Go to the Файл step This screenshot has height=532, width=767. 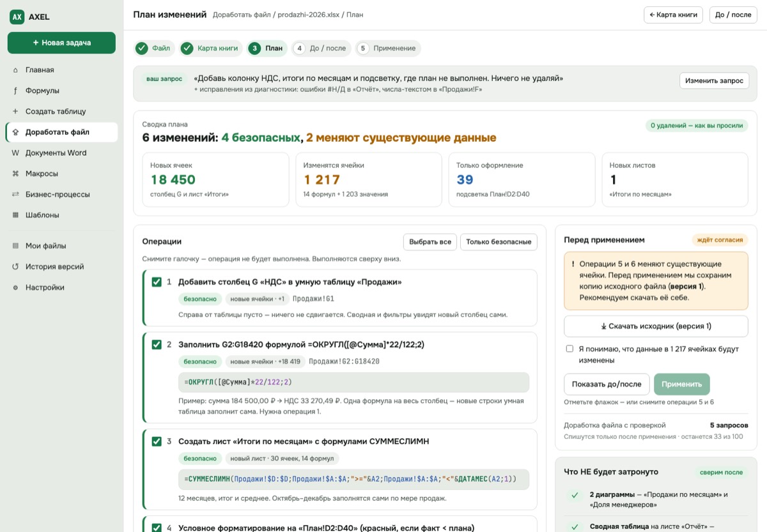point(154,48)
